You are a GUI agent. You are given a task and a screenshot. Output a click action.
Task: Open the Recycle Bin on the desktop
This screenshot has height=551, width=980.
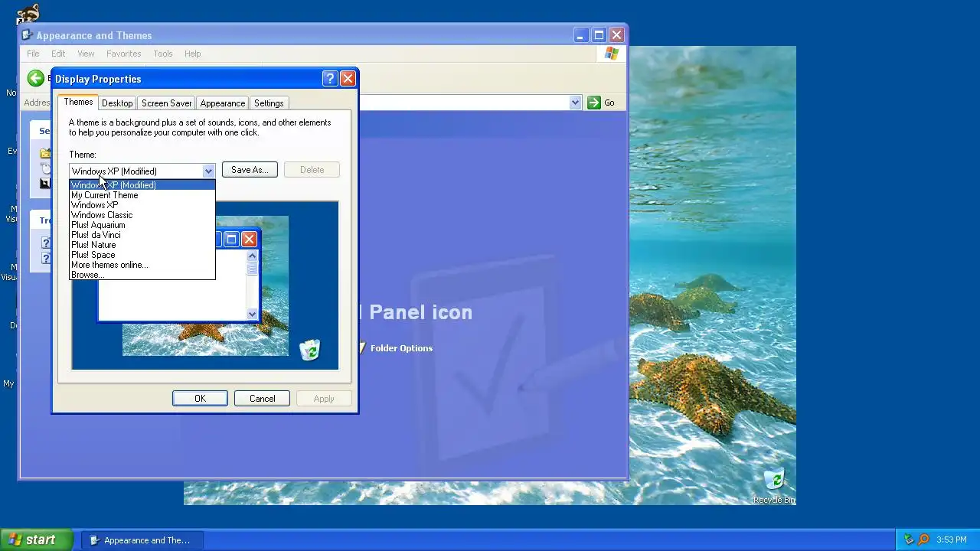click(x=774, y=485)
